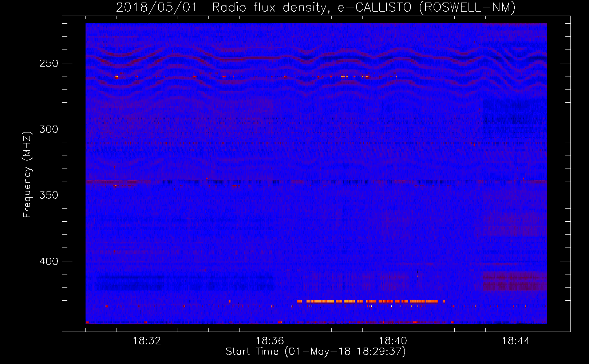Click the long orange burst streak near 430 MHz
The width and height of the screenshot is (589, 364).
click(371, 301)
